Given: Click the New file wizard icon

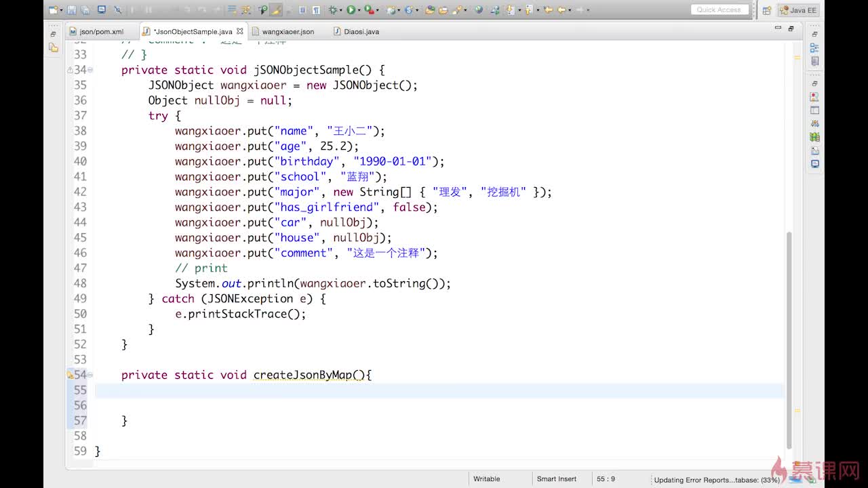Looking at the screenshot, I should [53, 10].
